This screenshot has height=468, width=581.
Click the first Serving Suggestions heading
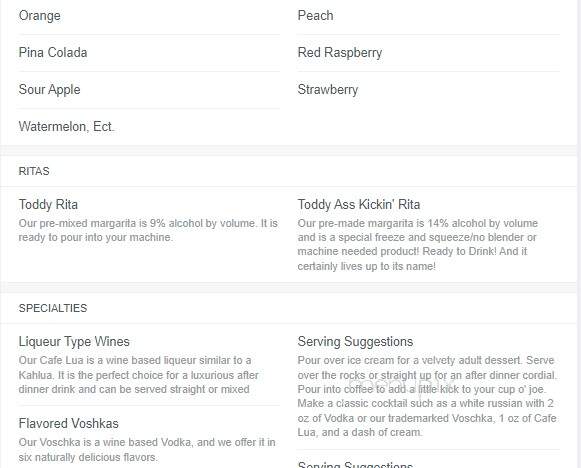[x=355, y=342]
